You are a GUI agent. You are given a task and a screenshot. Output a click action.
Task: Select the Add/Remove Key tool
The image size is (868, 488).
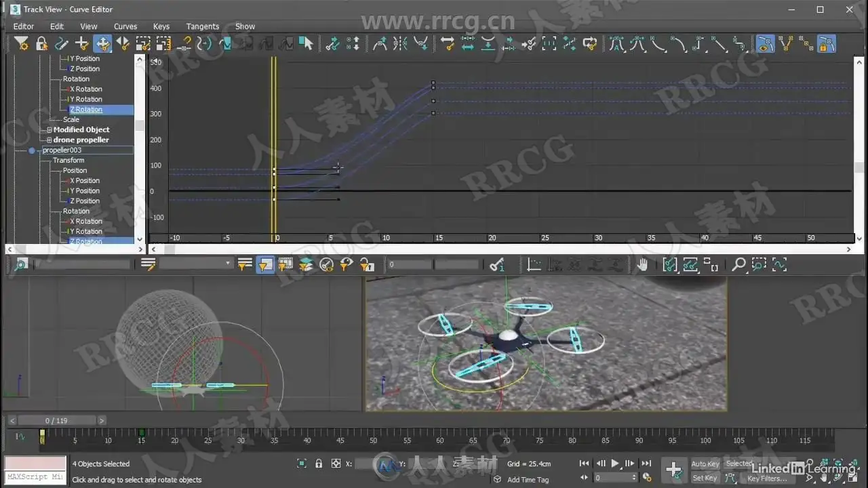click(x=82, y=44)
